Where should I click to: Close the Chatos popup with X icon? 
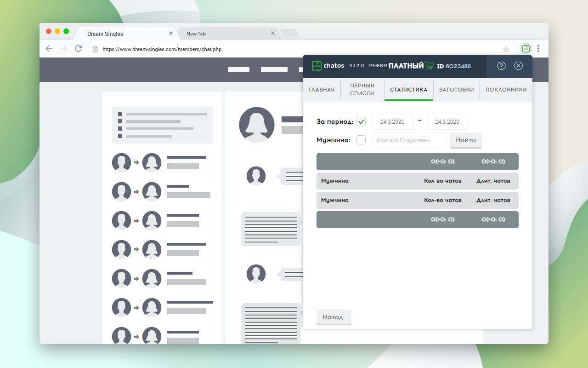(x=518, y=66)
